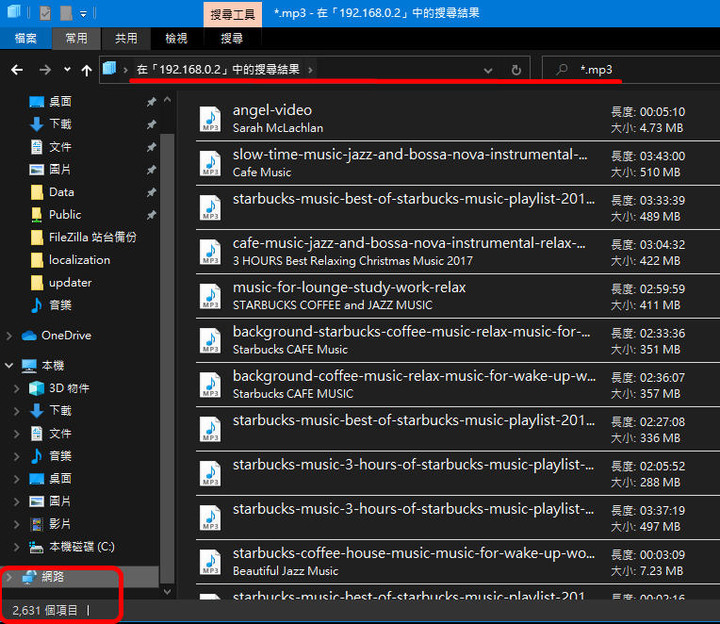This screenshot has height=624, width=720.
Task: Select 3D 物件 folder
Action: 69,388
